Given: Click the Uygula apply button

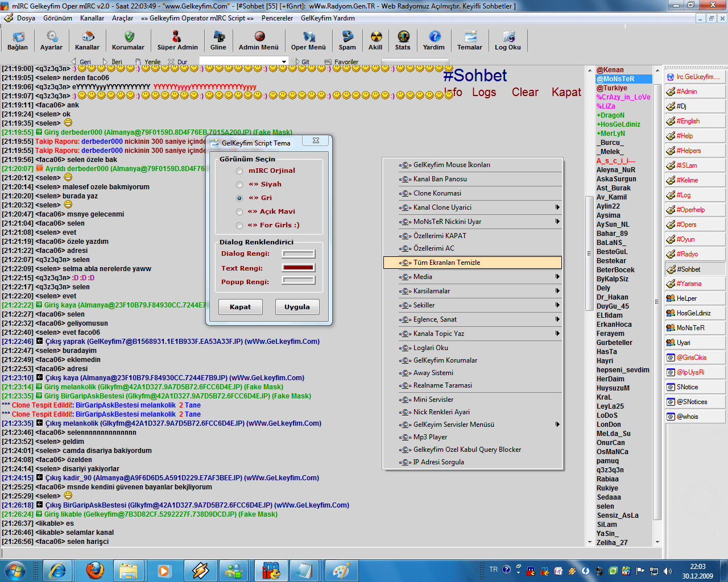Looking at the screenshot, I should [297, 307].
